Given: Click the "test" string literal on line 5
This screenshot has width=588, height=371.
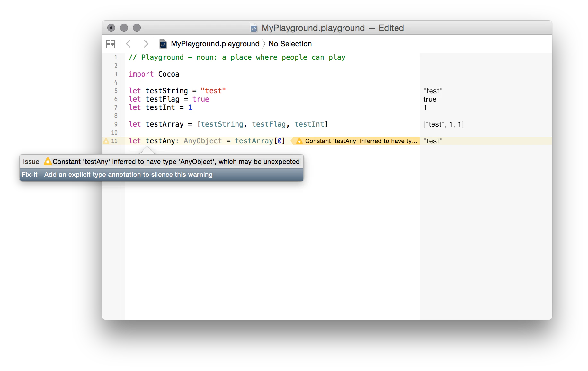Looking at the screenshot, I should click(x=213, y=91).
